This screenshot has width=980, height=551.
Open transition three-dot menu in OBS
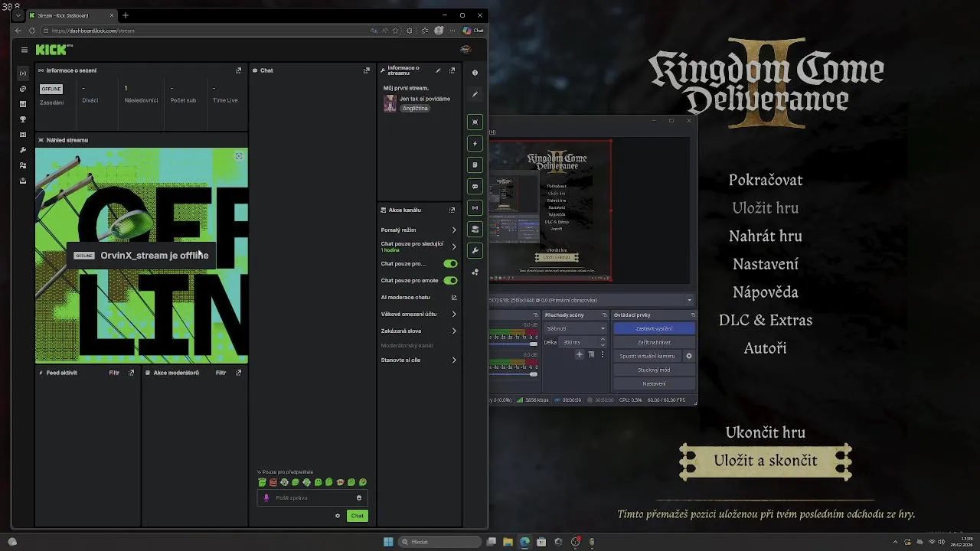tap(603, 354)
